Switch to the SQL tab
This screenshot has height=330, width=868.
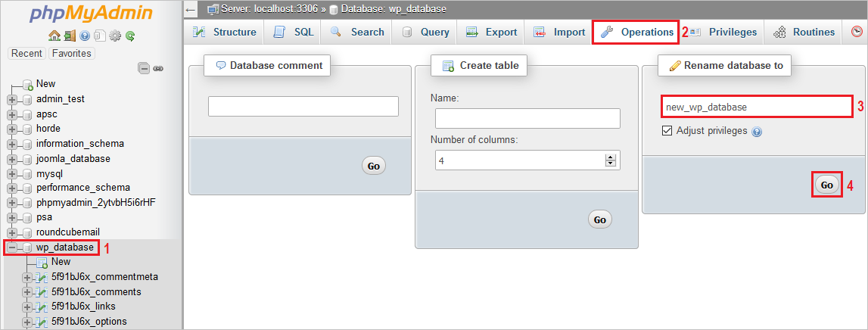(293, 33)
